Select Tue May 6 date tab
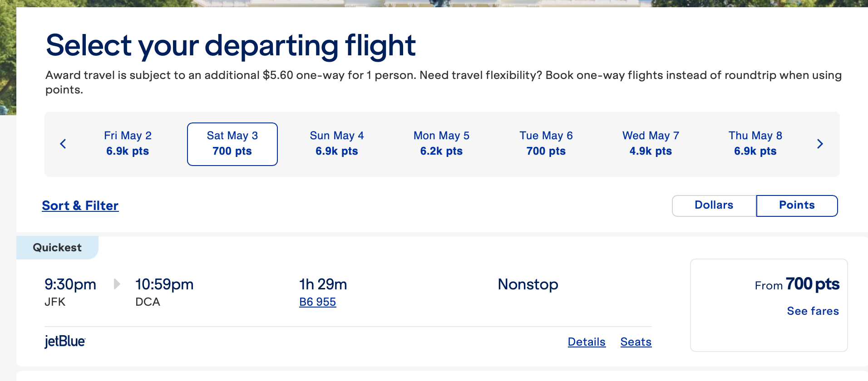Screen dimensions: 868x381 (546, 144)
